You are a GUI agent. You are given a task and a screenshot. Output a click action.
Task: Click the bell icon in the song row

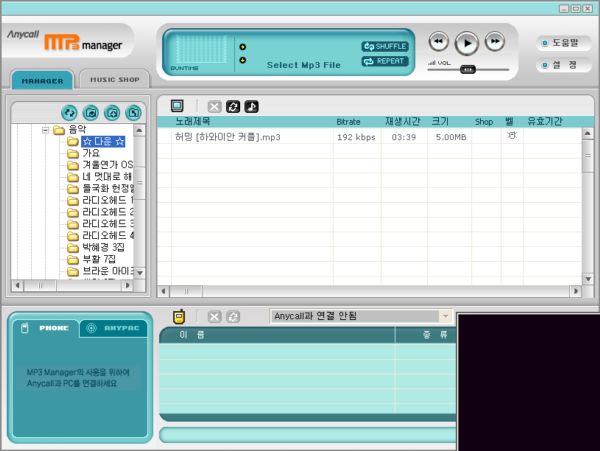coord(512,135)
